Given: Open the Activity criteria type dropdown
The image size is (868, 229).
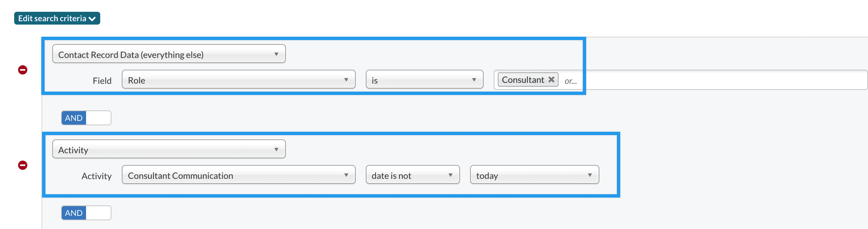Looking at the screenshot, I should click(x=169, y=149).
